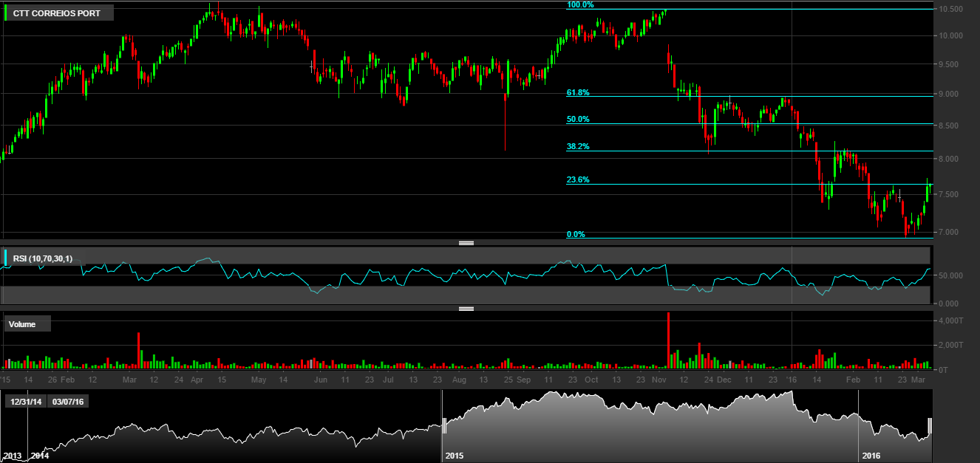Grab the divider handle between RSI and Volume panels
The height and width of the screenshot is (463, 980).
point(466,309)
